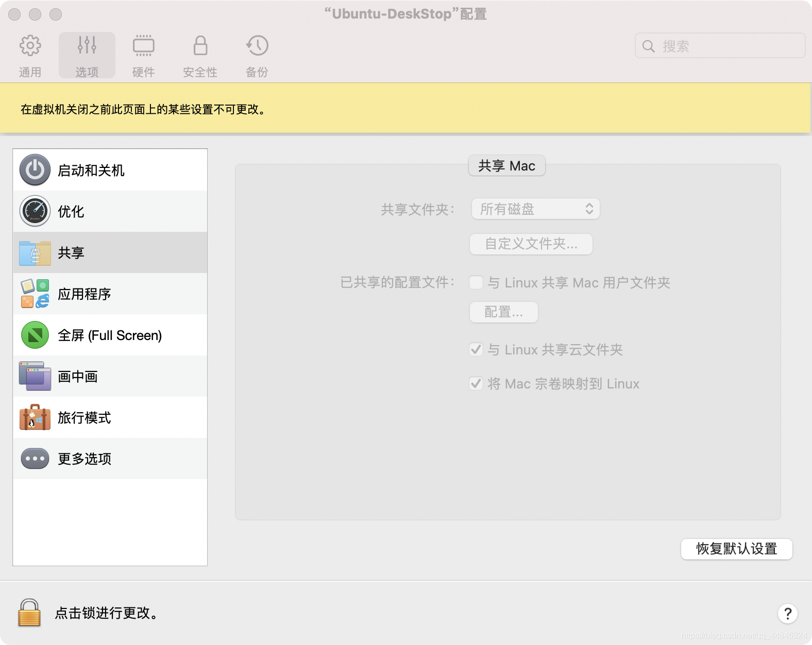
Task: Click the 共享 Mac tab button
Action: [x=507, y=165]
